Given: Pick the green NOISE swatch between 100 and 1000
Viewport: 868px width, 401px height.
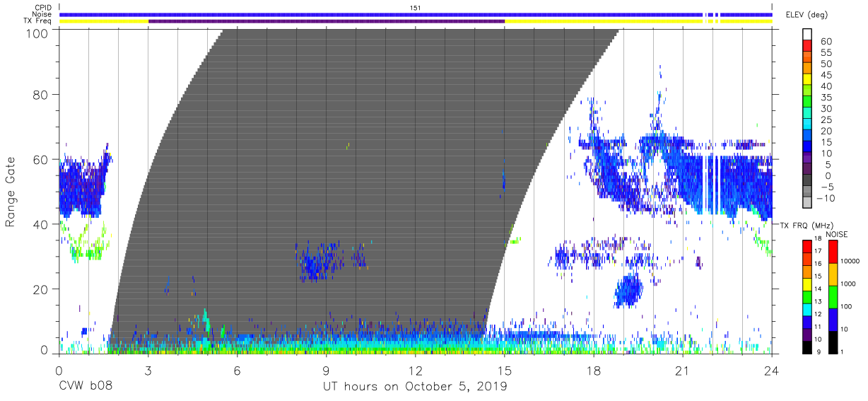Looking at the screenshot, I should click(x=832, y=296).
